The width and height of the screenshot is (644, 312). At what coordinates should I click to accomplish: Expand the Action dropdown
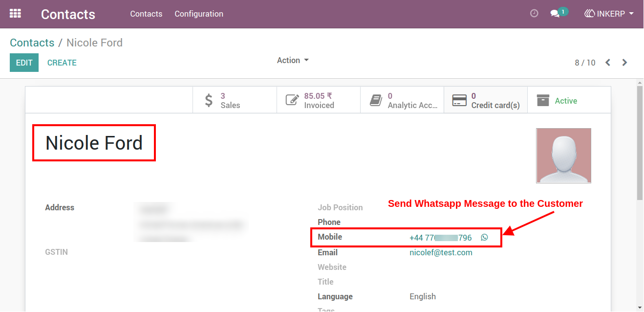tap(293, 60)
